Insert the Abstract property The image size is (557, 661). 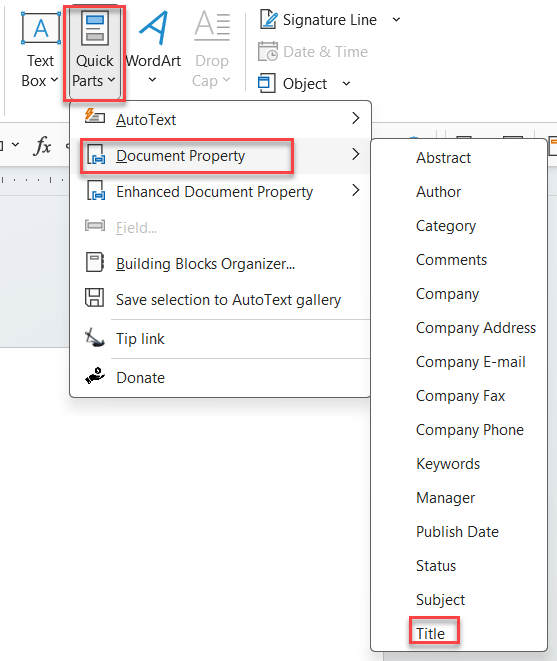coord(459,158)
